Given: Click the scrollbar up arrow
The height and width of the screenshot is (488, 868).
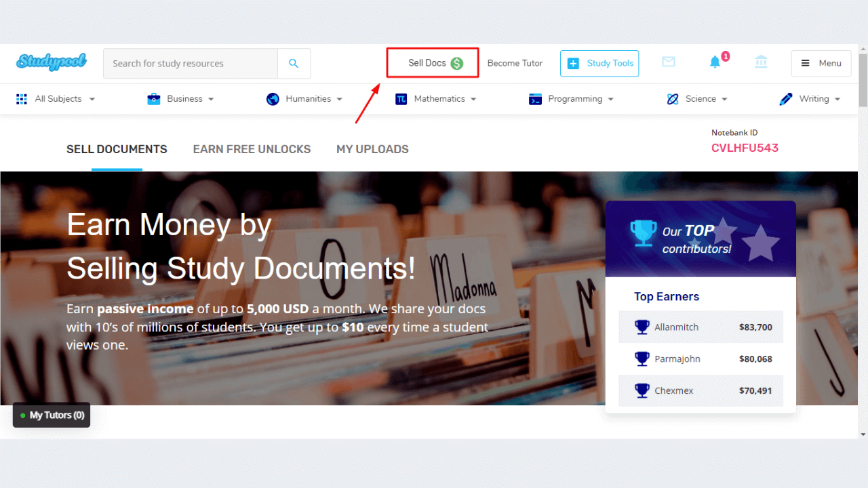Looking at the screenshot, I should point(863,49).
